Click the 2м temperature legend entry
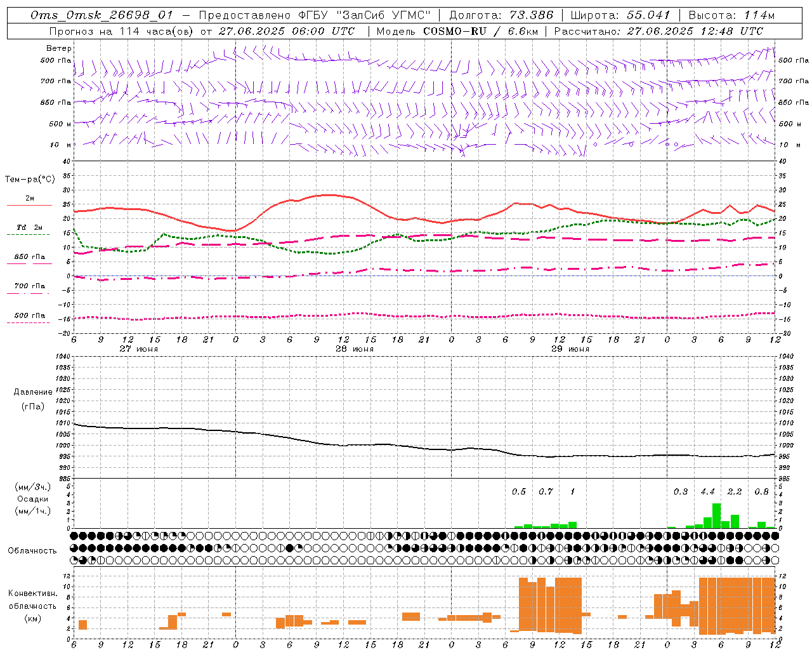The image size is (812, 650). pyautogui.click(x=30, y=199)
